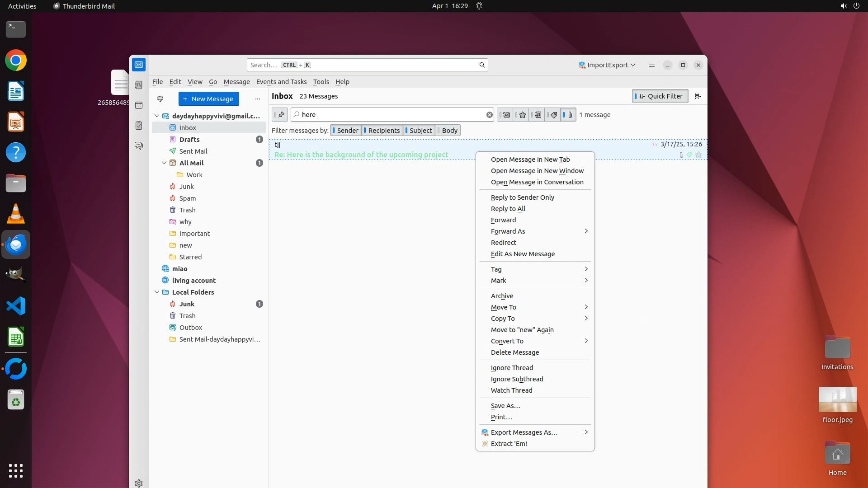Clear the quick filter search text
Screen dimensions: 868x488
489,115
